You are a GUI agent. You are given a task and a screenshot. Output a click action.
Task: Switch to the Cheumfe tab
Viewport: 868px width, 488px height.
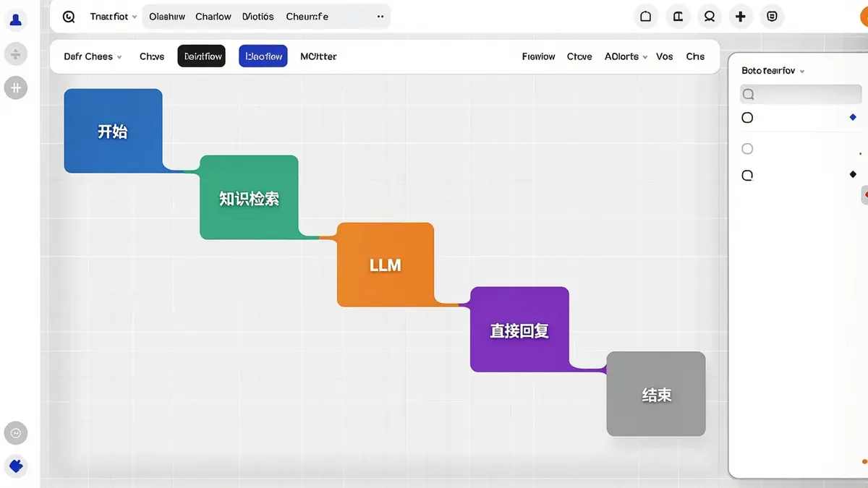click(307, 17)
